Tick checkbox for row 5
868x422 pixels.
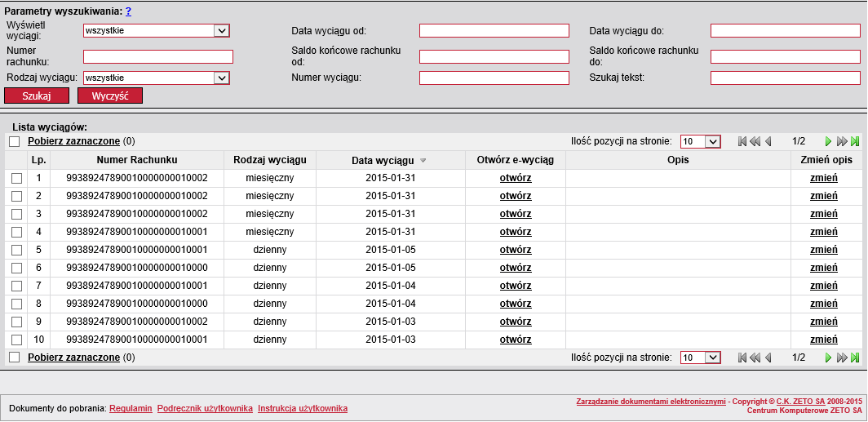(16, 250)
